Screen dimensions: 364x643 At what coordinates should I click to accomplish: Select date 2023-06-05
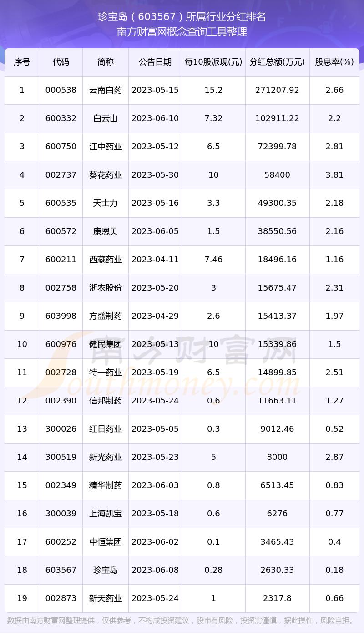(155, 231)
